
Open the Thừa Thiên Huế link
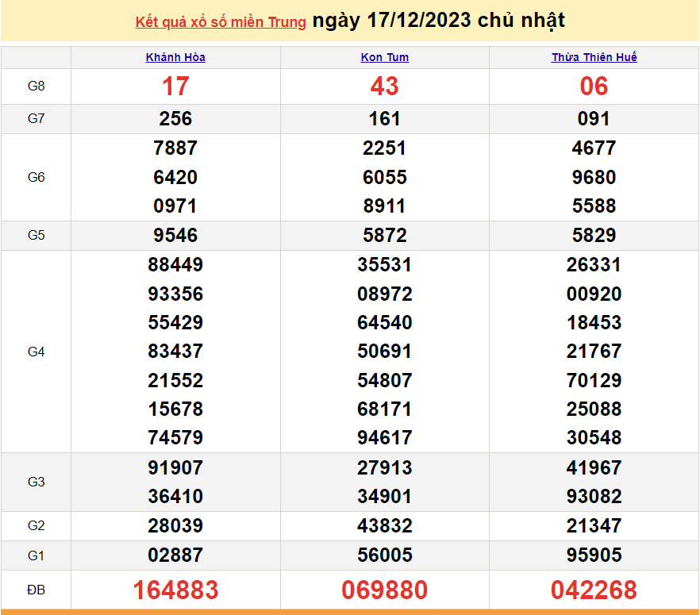[594, 57]
